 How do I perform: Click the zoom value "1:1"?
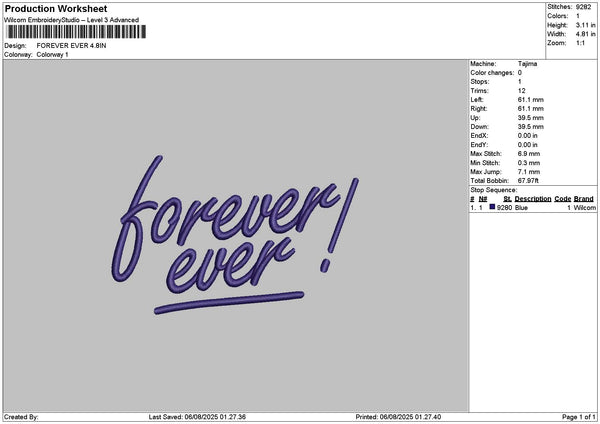(580, 43)
